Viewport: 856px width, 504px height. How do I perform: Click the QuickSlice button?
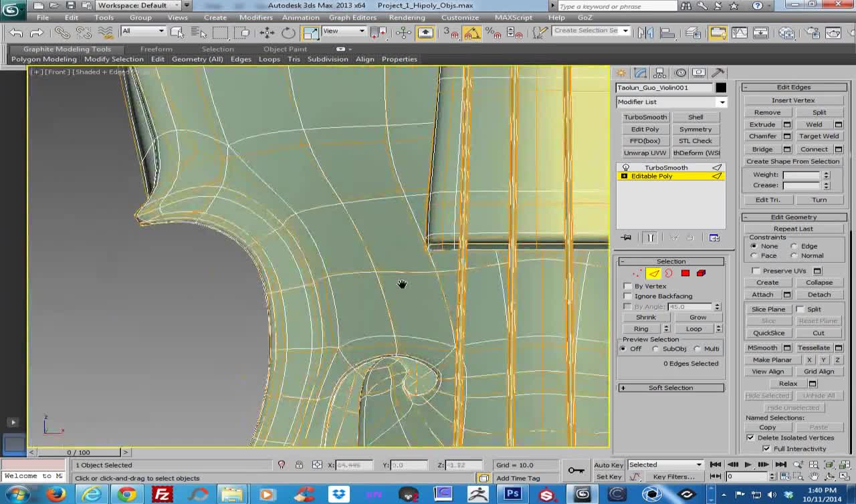click(x=768, y=333)
